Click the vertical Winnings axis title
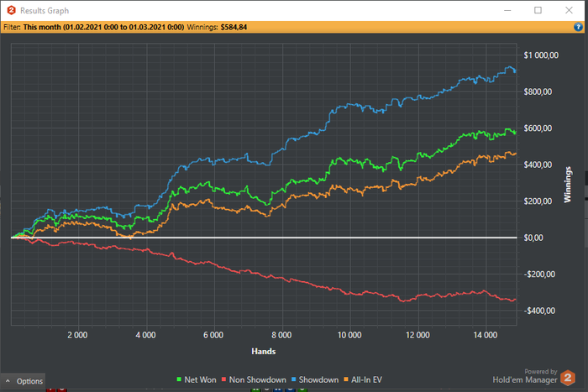The image size is (588, 392). point(568,185)
